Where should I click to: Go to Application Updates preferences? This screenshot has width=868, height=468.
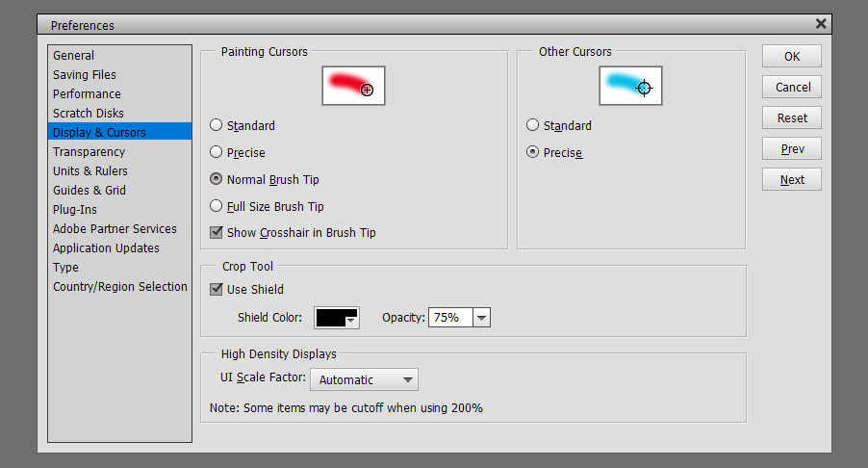pyautogui.click(x=119, y=248)
